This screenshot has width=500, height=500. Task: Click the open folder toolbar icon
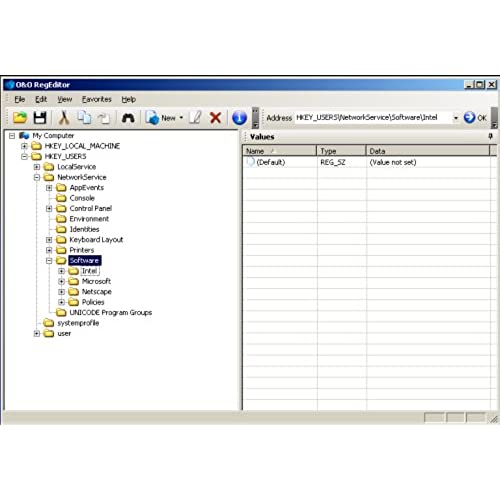click(x=20, y=118)
